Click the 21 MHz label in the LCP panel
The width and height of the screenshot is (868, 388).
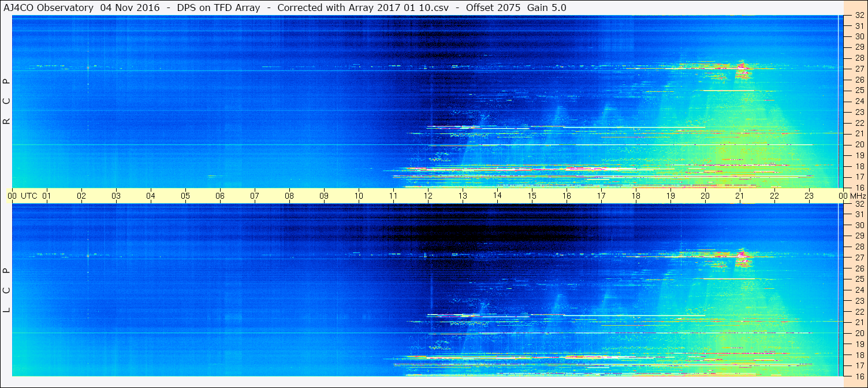[x=859, y=322]
